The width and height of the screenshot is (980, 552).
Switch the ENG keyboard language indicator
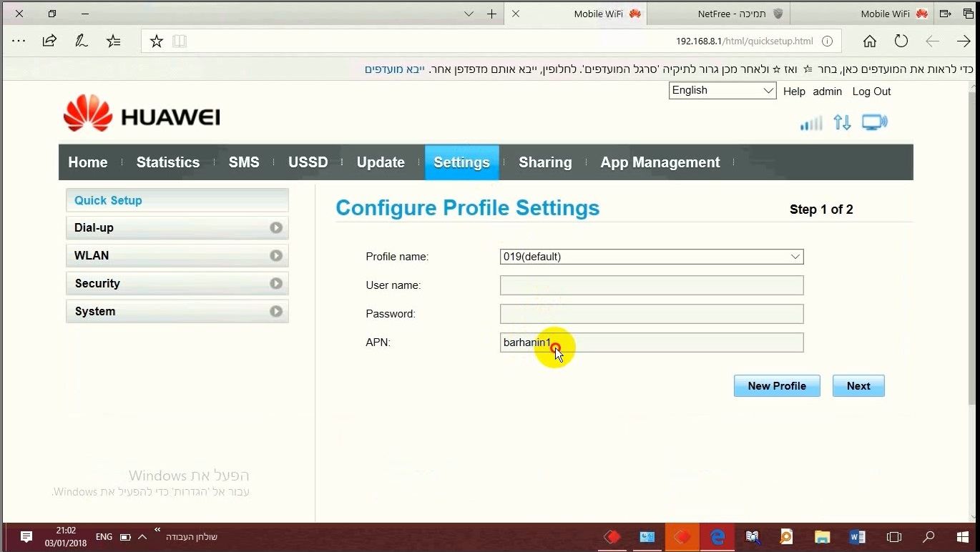[x=104, y=537]
